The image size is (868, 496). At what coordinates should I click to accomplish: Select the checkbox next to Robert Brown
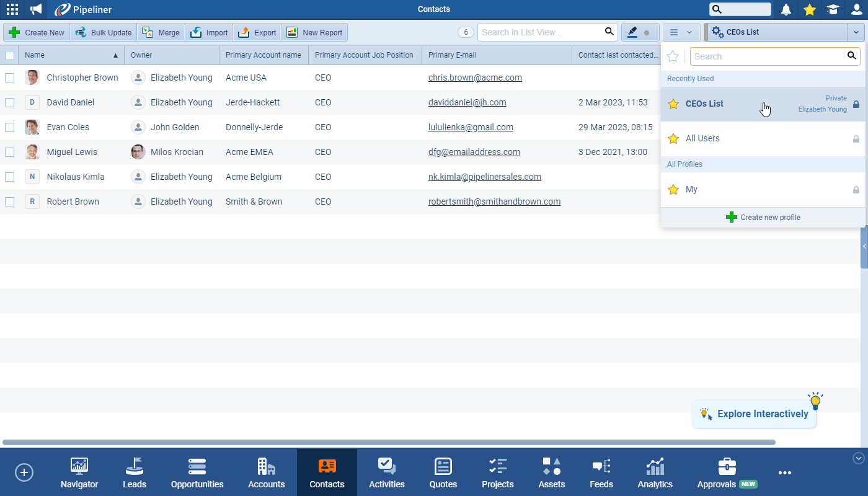pyautogui.click(x=9, y=201)
